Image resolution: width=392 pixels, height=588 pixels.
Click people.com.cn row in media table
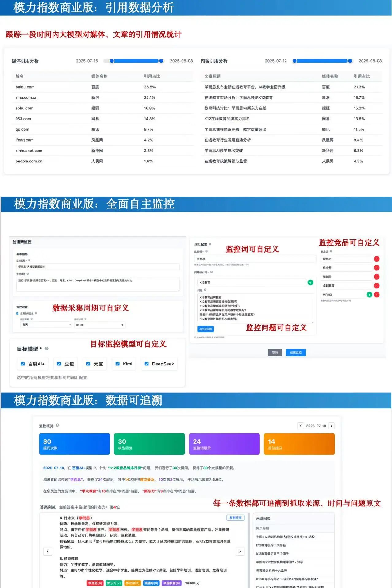click(x=102, y=161)
